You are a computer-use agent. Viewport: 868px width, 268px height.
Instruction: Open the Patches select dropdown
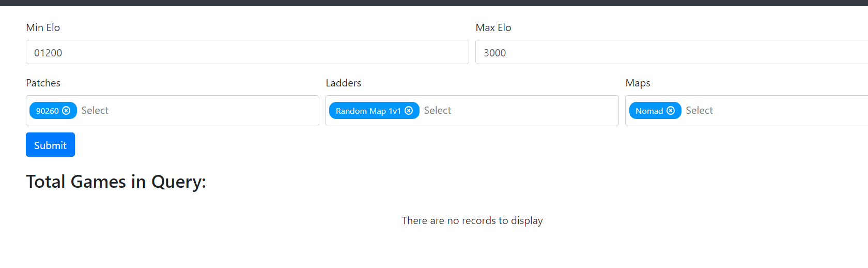(196, 111)
